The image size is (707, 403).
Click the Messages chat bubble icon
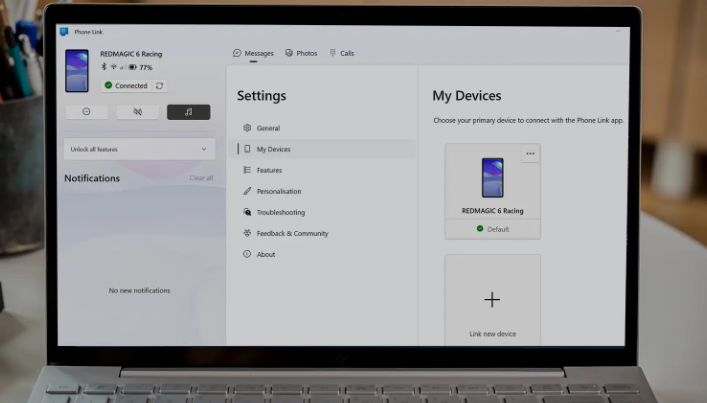pyautogui.click(x=237, y=53)
